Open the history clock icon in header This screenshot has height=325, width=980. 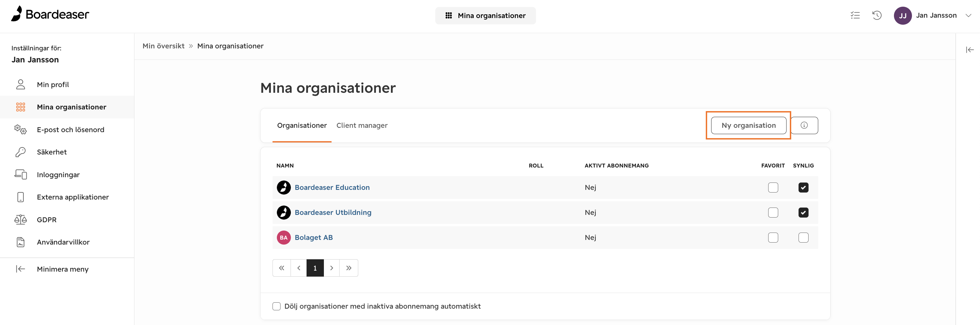click(877, 15)
